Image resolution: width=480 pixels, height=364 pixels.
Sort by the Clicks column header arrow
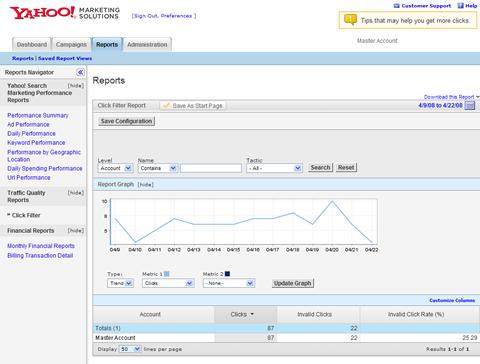click(252, 314)
